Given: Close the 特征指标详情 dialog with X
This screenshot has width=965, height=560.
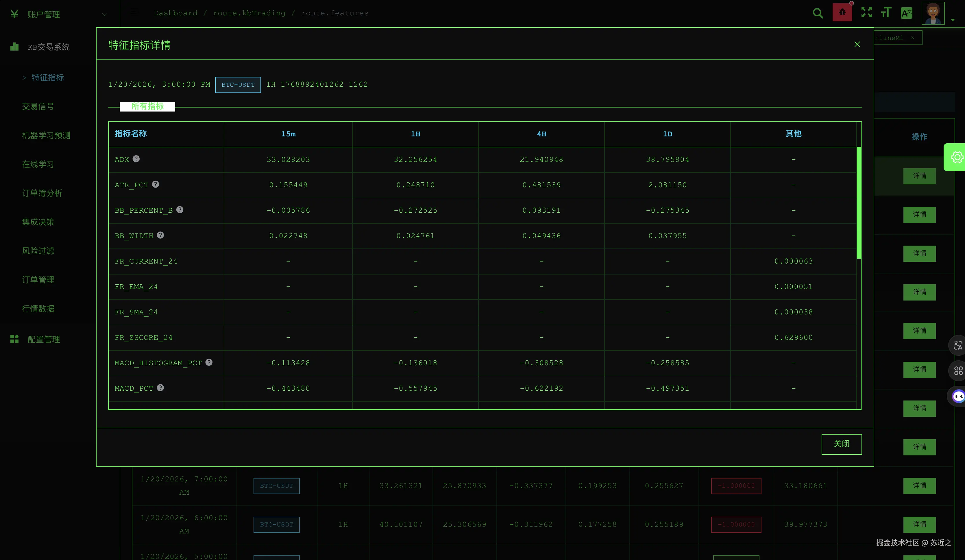Looking at the screenshot, I should 857,44.
